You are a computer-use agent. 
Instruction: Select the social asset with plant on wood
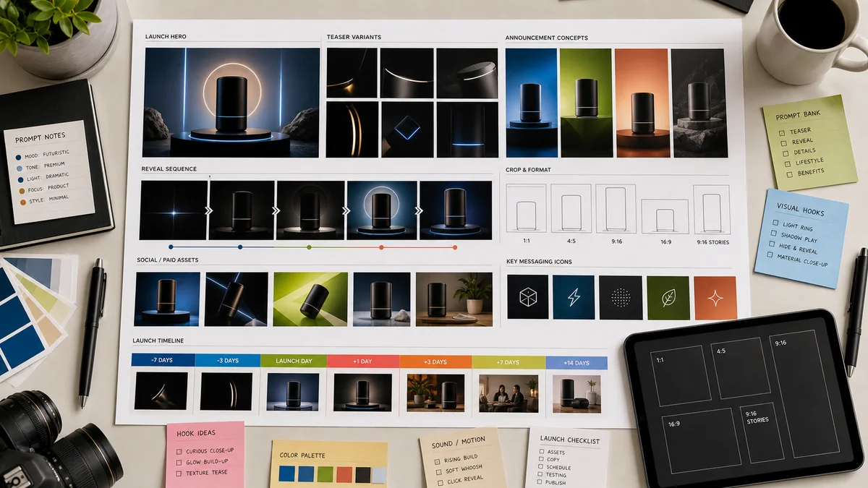click(455, 299)
